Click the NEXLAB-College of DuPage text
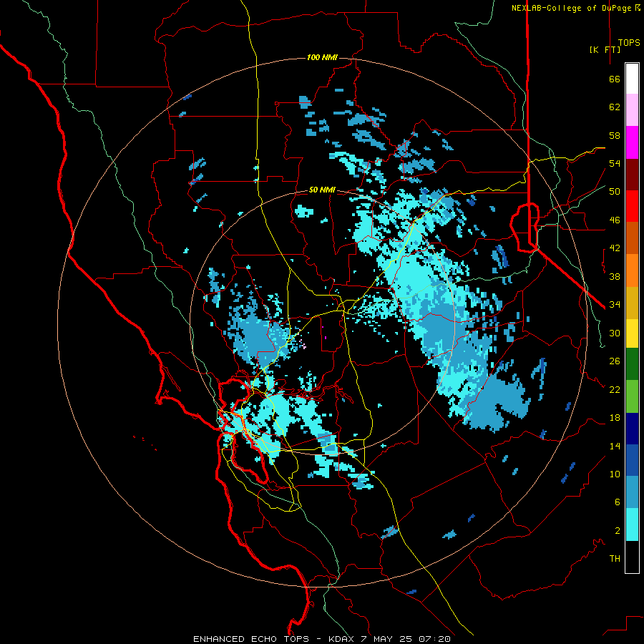 tap(572, 8)
